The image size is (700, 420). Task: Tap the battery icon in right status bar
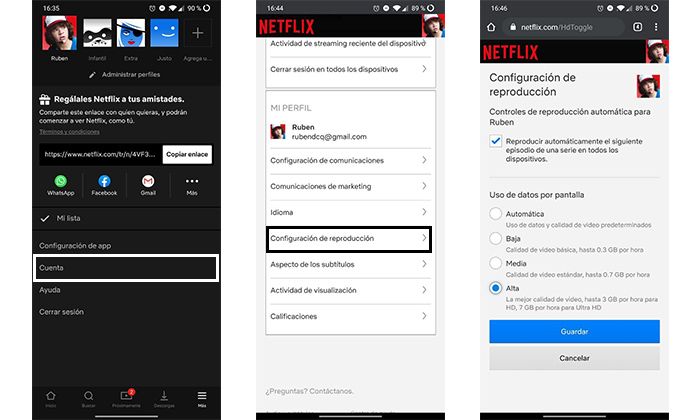coord(654,8)
